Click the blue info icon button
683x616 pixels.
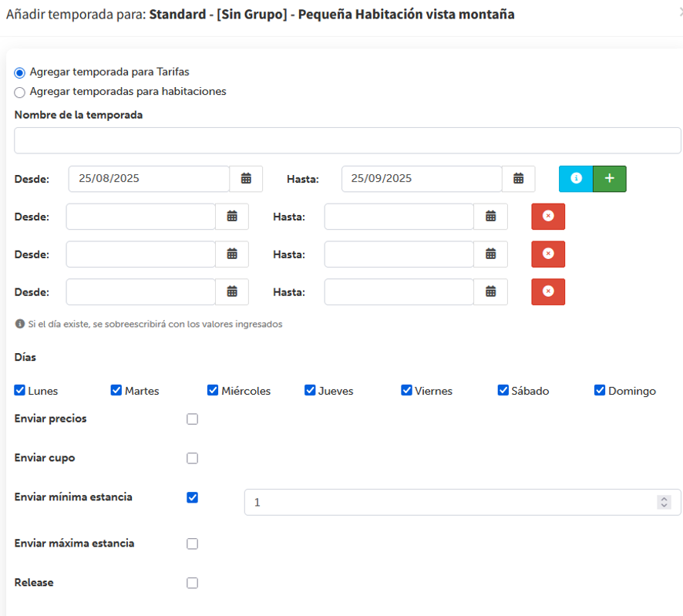[x=576, y=179]
